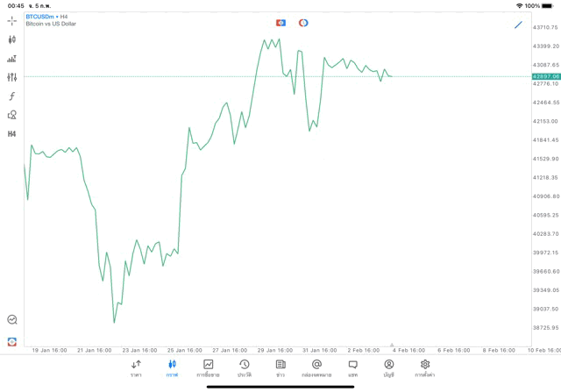Open the ข่าว (News) tab

[280, 368]
